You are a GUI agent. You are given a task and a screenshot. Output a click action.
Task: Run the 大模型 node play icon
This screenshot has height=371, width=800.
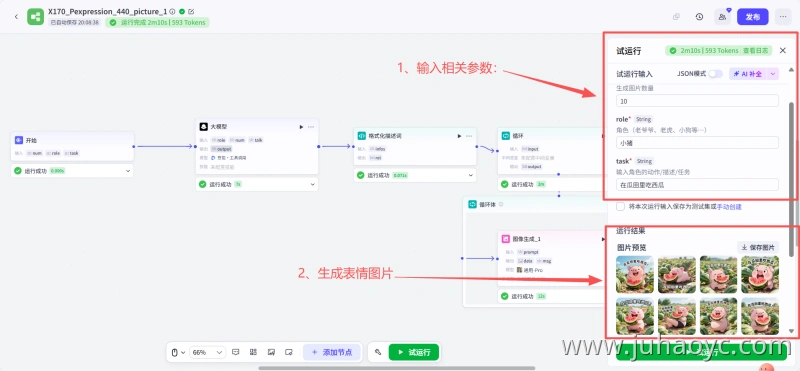[301, 127]
